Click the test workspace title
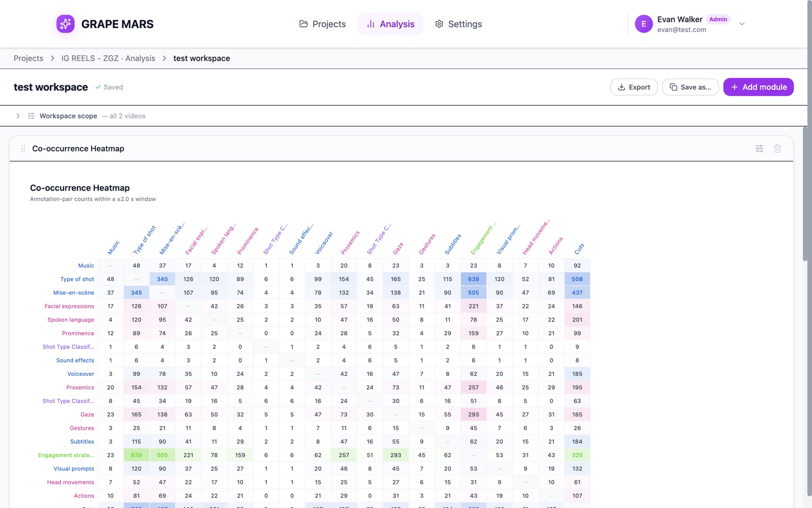The image size is (812, 508). click(51, 87)
